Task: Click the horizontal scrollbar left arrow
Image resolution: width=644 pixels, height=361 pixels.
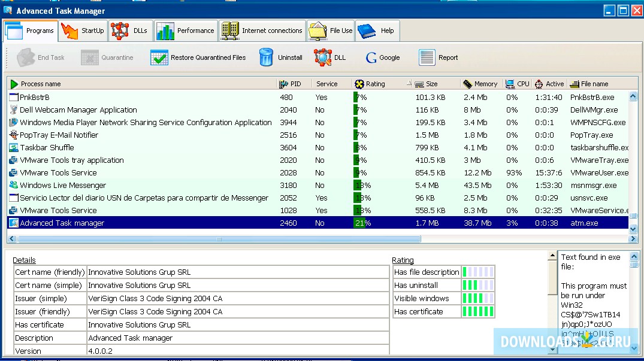Action: (x=12, y=239)
